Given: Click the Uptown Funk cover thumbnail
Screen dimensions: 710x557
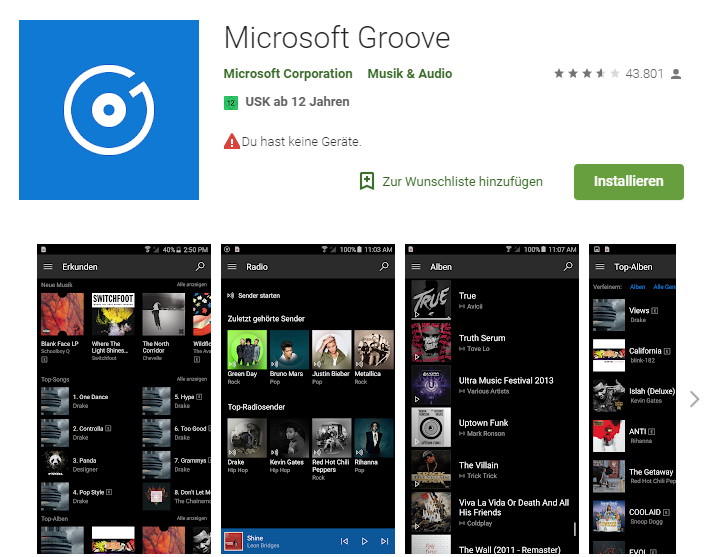Looking at the screenshot, I should (431, 427).
